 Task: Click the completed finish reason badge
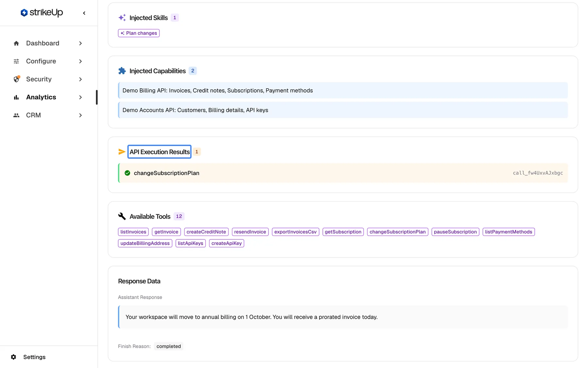coord(169,346)
